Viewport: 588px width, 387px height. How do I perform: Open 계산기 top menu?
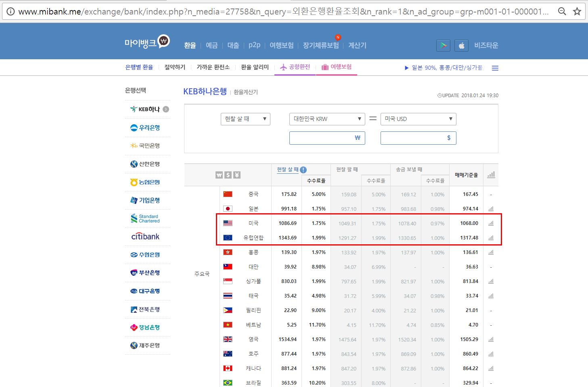[x=357, y=46]
